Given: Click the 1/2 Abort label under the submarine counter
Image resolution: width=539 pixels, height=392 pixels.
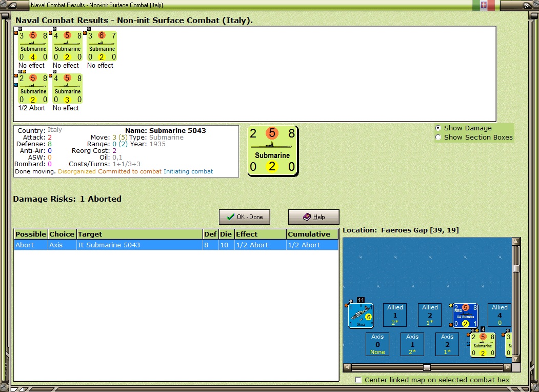Looking at the screenshot, I should click(32, 108).
